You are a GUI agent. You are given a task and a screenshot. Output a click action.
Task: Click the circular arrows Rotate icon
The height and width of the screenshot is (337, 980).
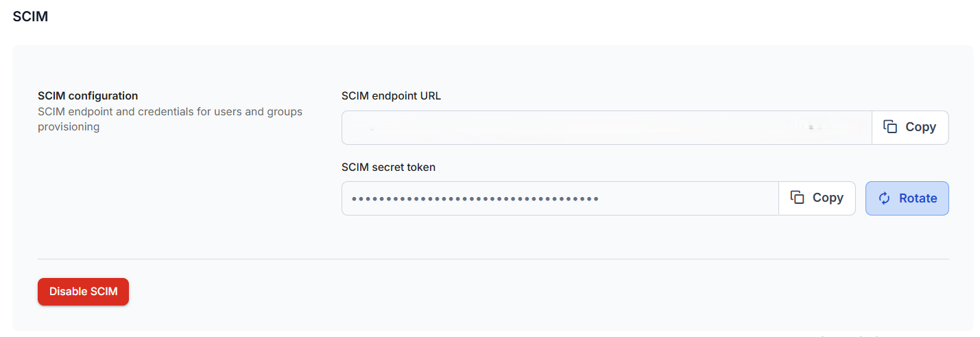tap(884, 198)
